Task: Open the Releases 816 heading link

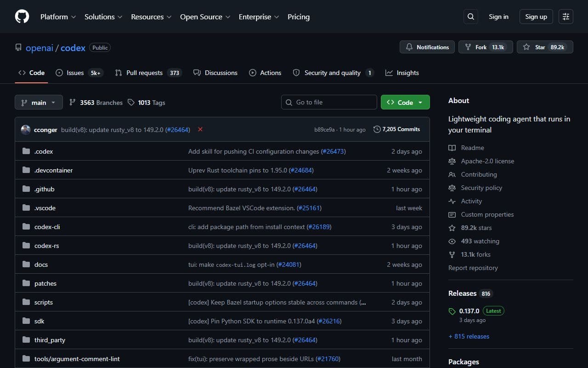Action: 470,293
